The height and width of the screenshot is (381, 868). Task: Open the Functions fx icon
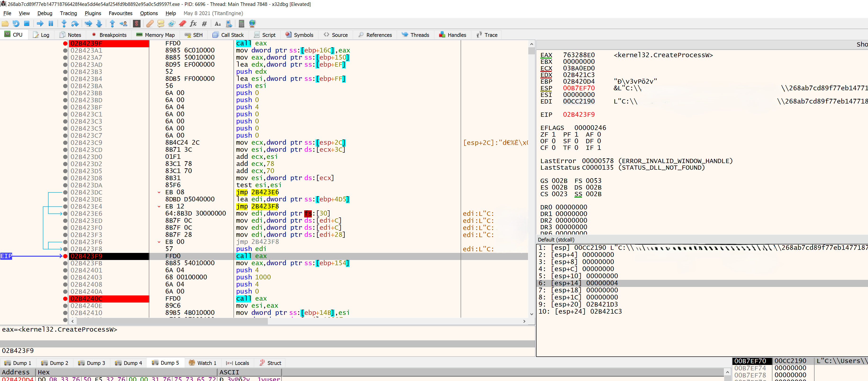click(193, 24)
